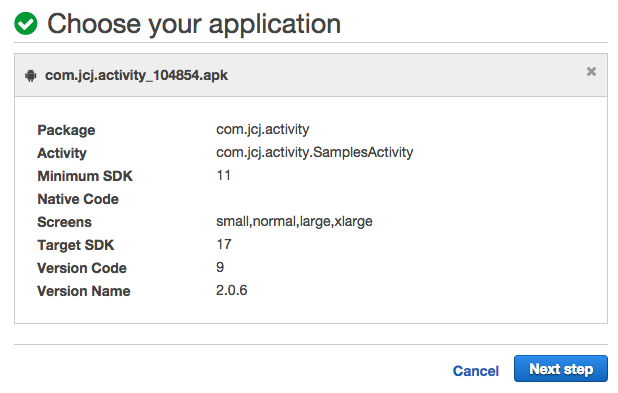
Task: Select the com.jcj.activity_104854.apk file name
Action: click(136, 75)
